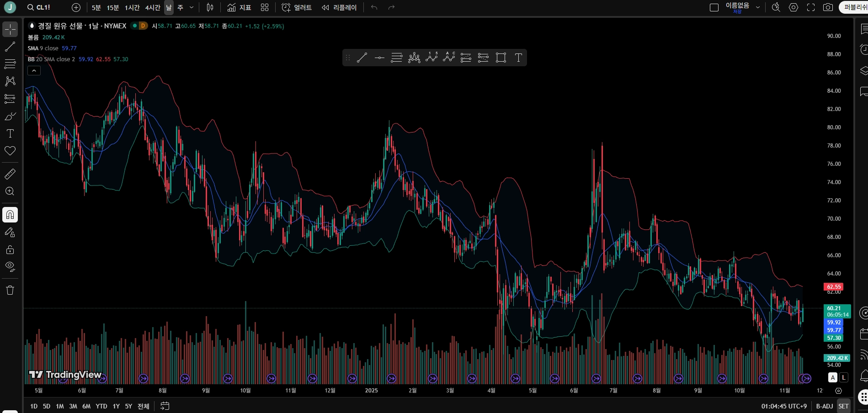The width and height of the screenshot is (868, 413).
Task: Open the time interval dropdown chevron
Action: [192, 7]
